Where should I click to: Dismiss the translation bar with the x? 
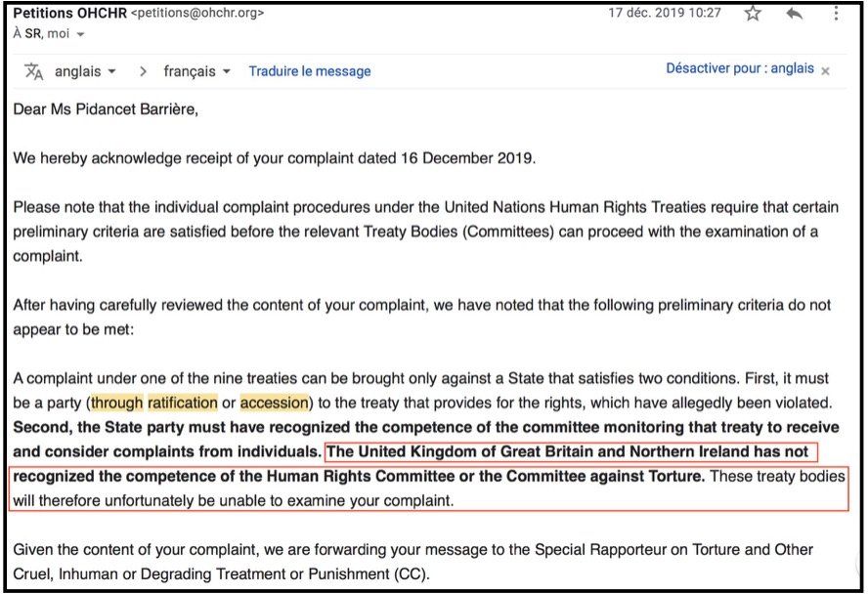tap(825, 71)
